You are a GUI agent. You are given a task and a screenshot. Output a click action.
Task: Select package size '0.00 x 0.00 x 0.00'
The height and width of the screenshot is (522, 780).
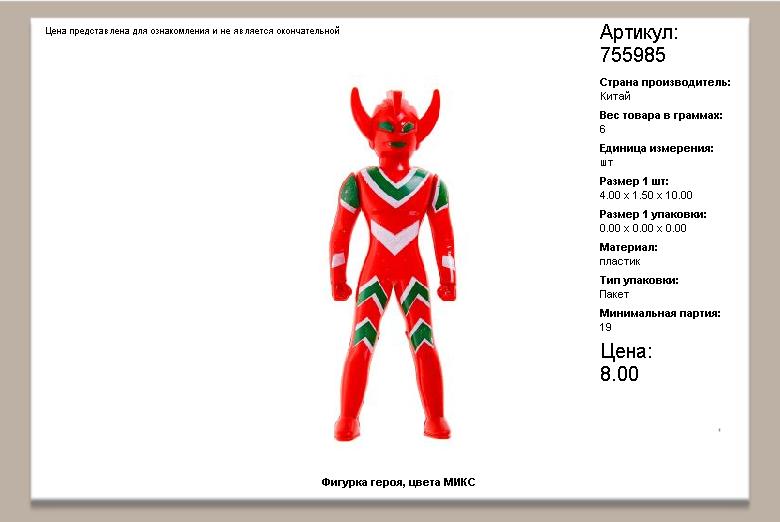(x=643, y=228)
